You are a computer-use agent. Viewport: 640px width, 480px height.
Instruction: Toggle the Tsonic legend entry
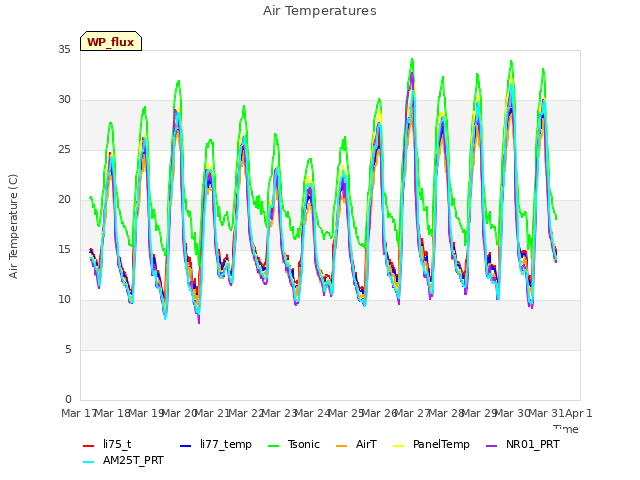click(x=293, y=444)
